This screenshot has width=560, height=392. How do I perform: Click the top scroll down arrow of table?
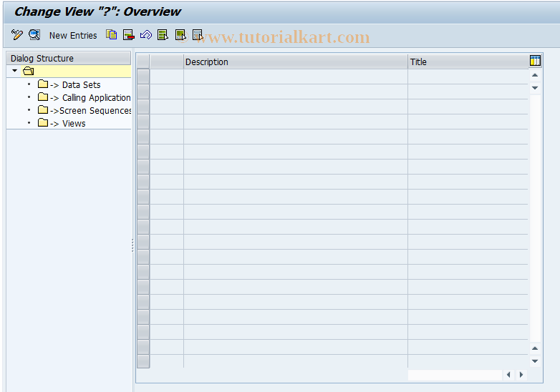[x=535, y=88]
